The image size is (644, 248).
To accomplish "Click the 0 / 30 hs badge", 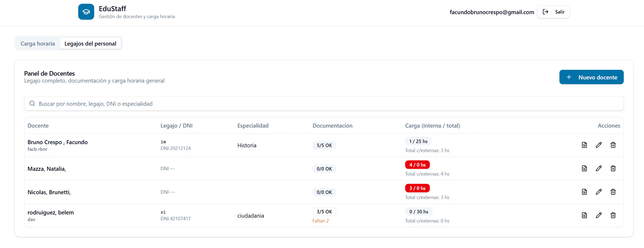I will click(x=419, y=212).
